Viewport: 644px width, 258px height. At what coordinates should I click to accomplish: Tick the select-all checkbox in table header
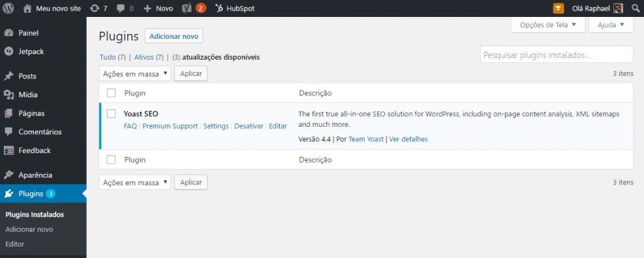point(111,93)
